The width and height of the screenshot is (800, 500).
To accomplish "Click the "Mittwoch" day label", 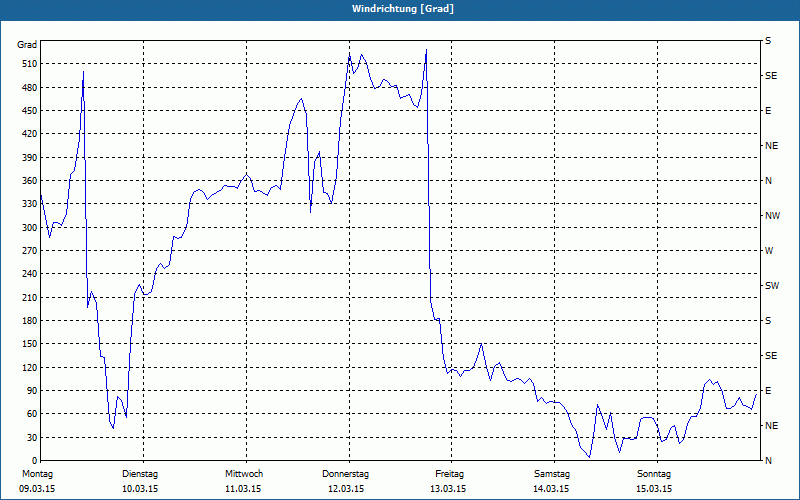I will click(x=244, y=474).
